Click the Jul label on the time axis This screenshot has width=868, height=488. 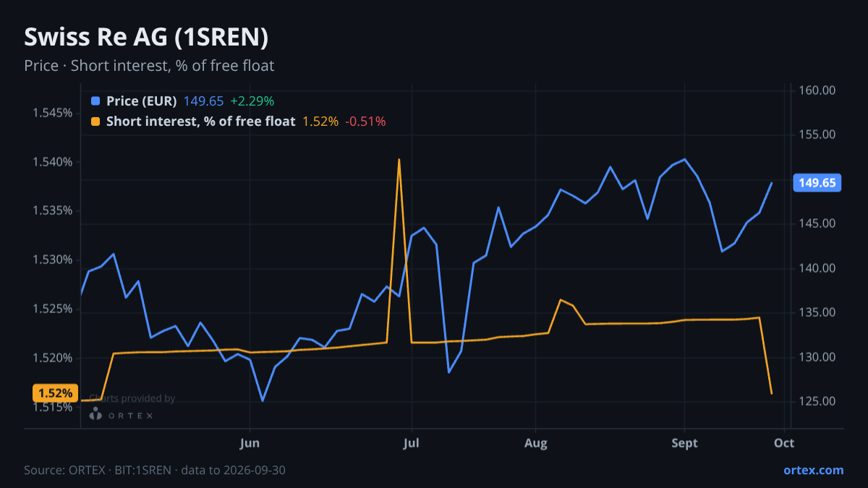click(412, 443)
